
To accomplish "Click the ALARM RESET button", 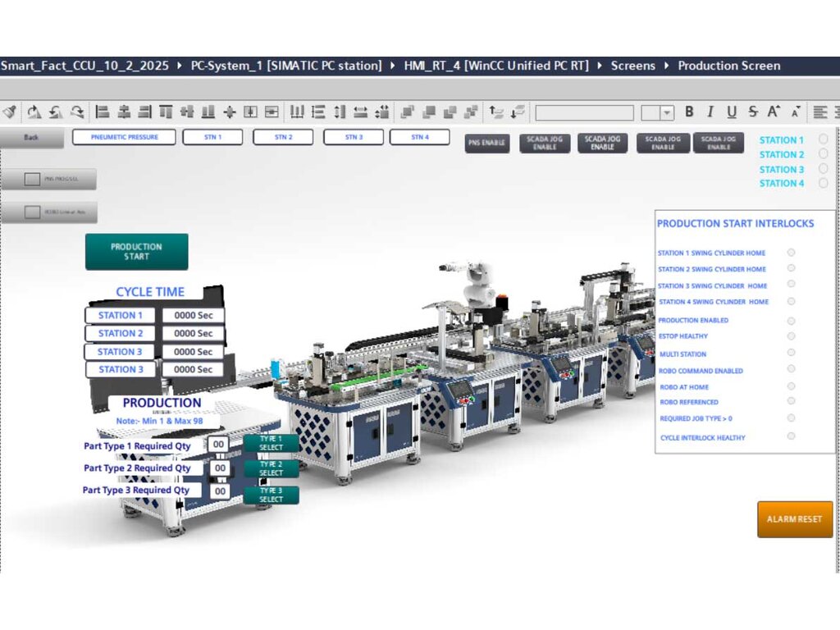I will [x=795, y=519].
